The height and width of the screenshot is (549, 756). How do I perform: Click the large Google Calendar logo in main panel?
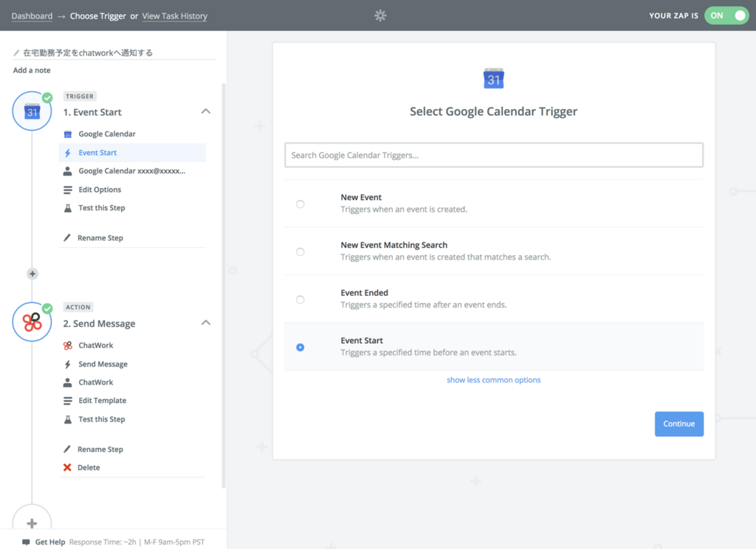pos(494,78)
